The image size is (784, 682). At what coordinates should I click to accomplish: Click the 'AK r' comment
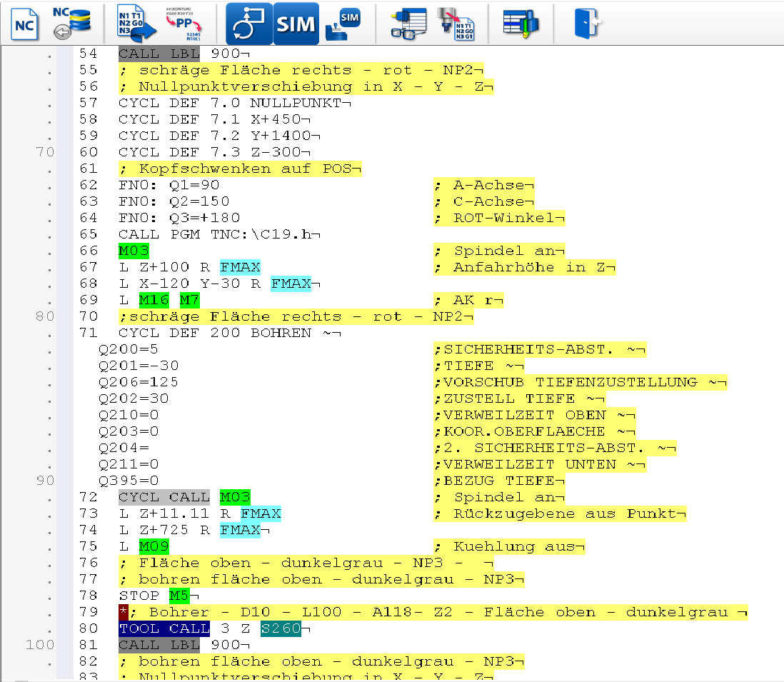pos(468,300)
